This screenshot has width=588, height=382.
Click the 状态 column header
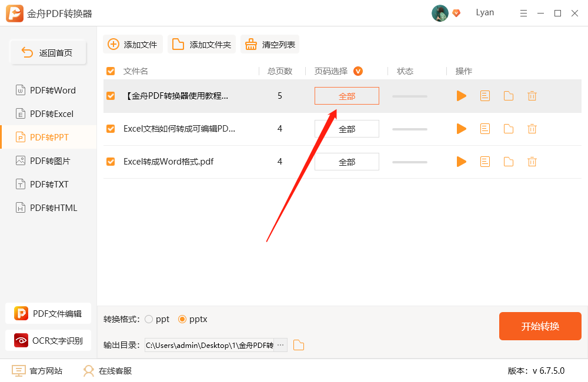pos(405,71)
